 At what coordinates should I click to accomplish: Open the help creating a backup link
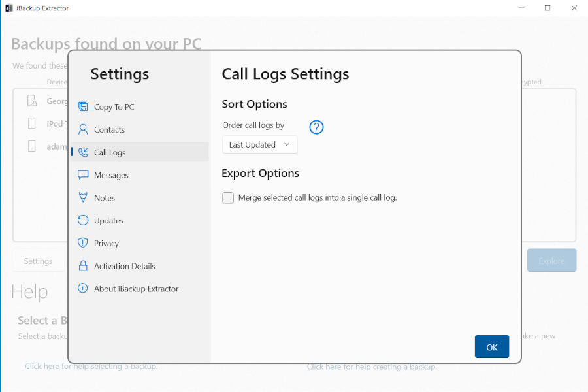click(x=372, y=367)
